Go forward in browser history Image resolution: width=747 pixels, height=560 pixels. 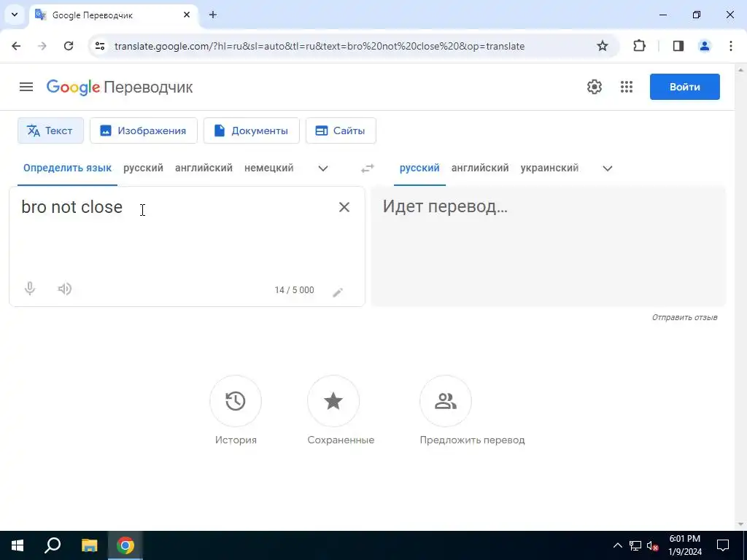coord(42,46)
